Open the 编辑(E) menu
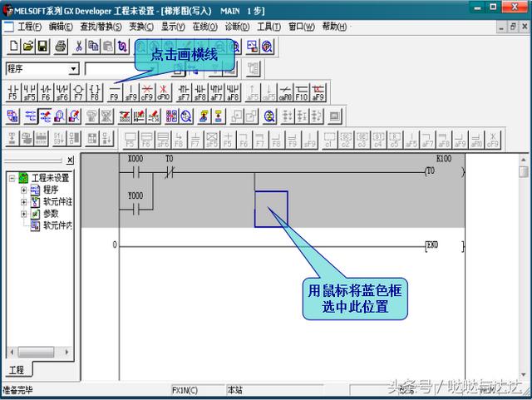 [61, 27]
